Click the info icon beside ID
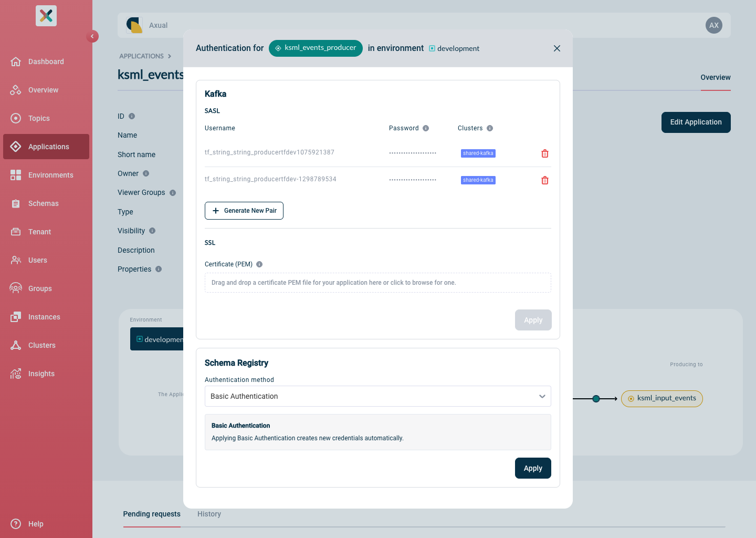This screenshot has width=756, height=538. click(x=132, y=116)
